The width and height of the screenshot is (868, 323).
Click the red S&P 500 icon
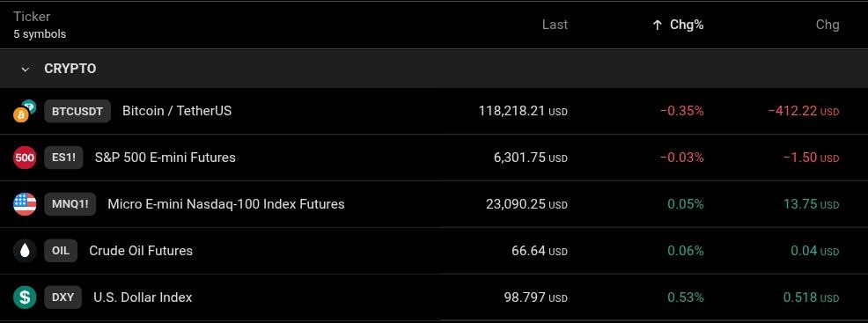pos(25,158)
